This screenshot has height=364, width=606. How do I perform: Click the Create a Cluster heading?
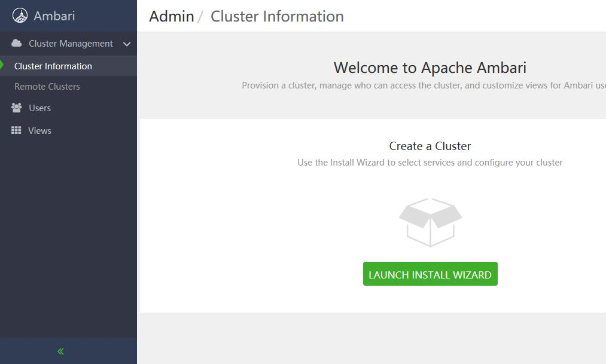coord(430,146)
